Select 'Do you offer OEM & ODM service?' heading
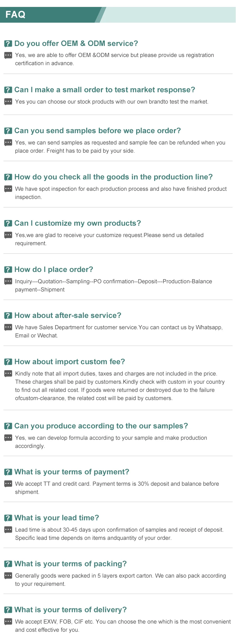This screenshot has height=644, width=236. tap(76, 43)
